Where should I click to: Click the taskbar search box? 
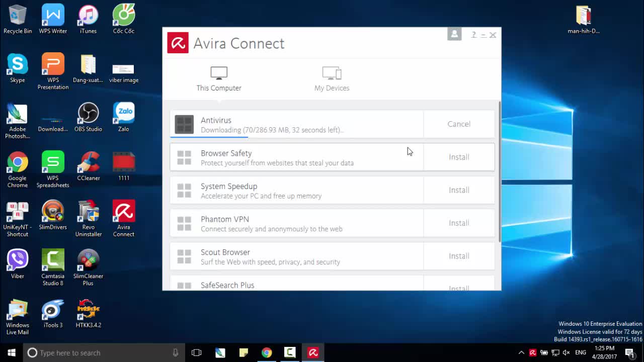point(104,353)
